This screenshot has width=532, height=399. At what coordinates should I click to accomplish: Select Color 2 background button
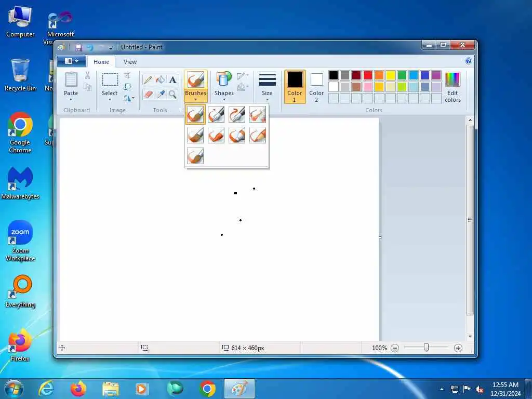click(x=316, y=87)
